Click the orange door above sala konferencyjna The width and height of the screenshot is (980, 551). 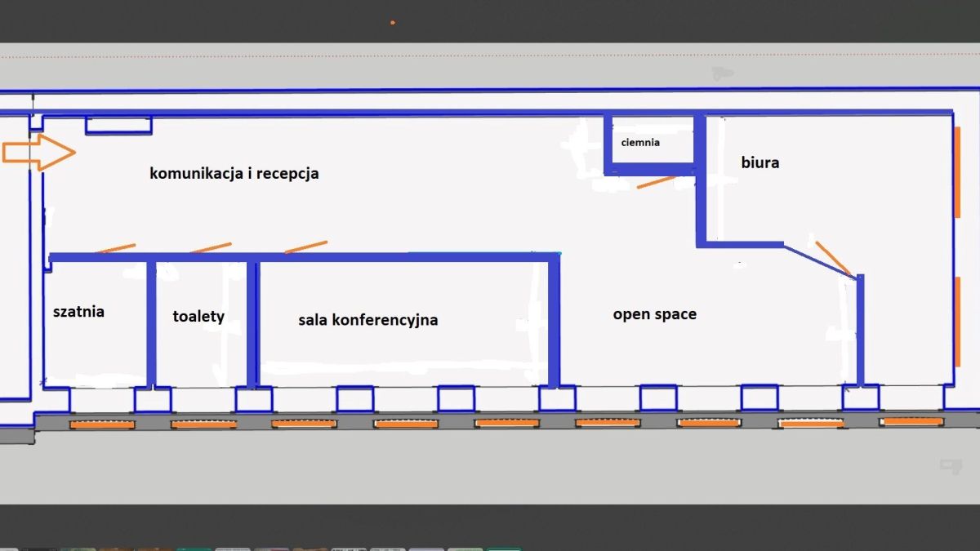coord(305,246)
